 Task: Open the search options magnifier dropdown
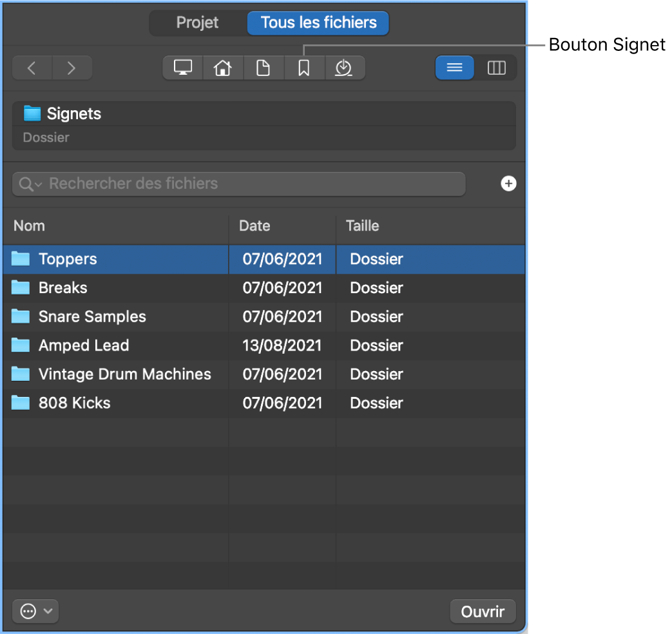click(x=30, y=184)
